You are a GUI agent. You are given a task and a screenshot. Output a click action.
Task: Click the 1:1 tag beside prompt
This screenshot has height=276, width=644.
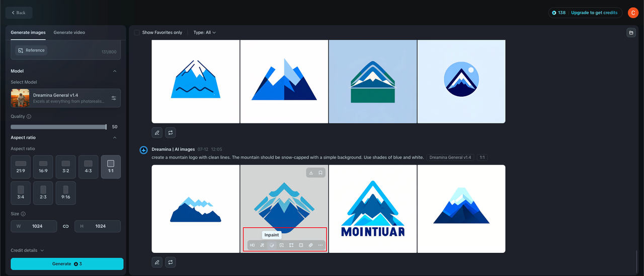coord(482,157)
